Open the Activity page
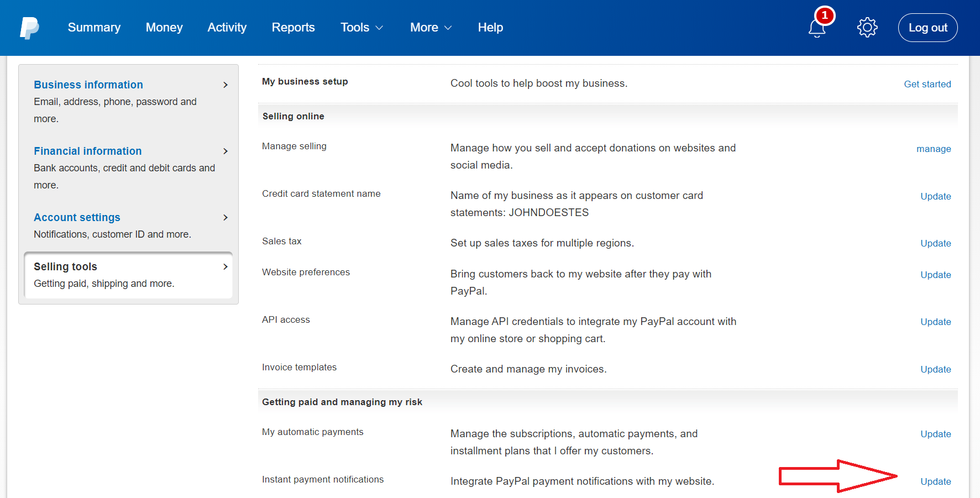The width and height of the screenshot is (980, 498). (x=227, y=28)
